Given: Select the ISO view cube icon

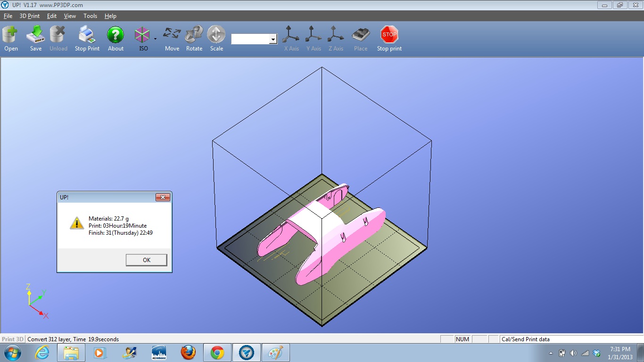Looking at the screenshot, I should 142,35.
